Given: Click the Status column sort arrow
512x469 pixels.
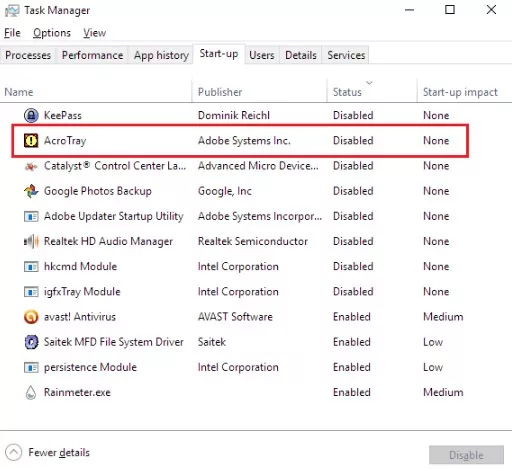Looking at the screenshot, I should tap(369, 82).
